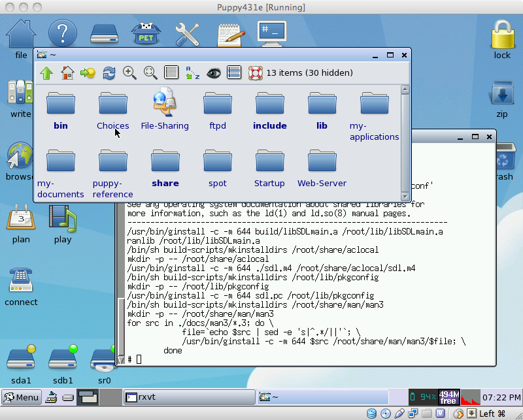Rescan the directory contents
This screenshot has height=420, width=523.
tap(109, 73)
